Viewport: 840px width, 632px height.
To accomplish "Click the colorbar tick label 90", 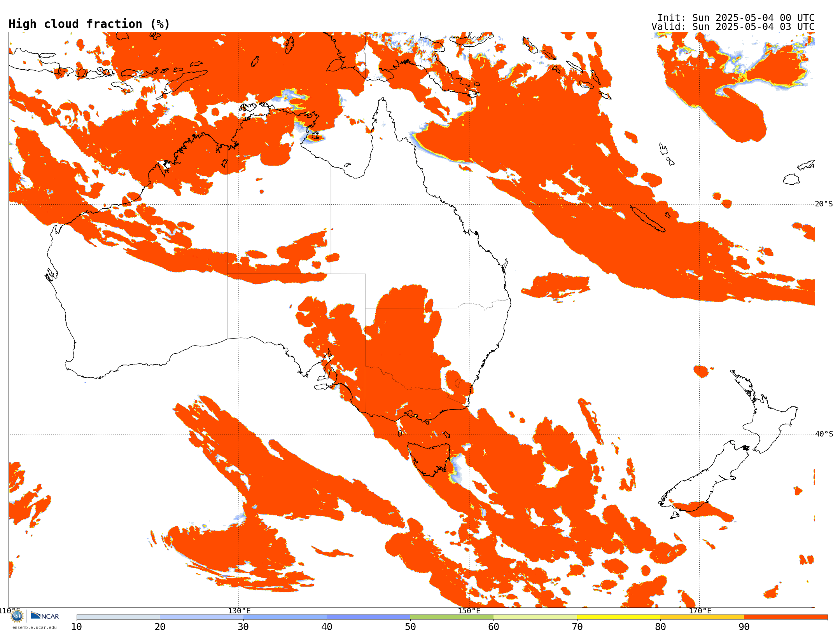I will click(744, 627).
